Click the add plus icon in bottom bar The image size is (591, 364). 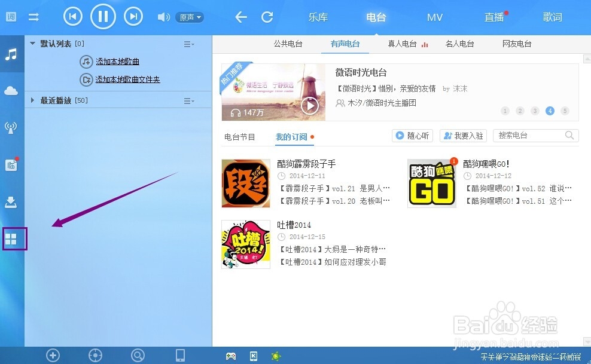point(53,356)
